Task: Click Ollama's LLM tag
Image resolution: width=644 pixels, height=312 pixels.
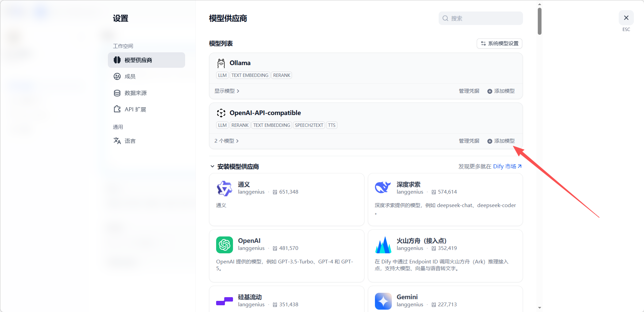Action: [x=222, y=75]
